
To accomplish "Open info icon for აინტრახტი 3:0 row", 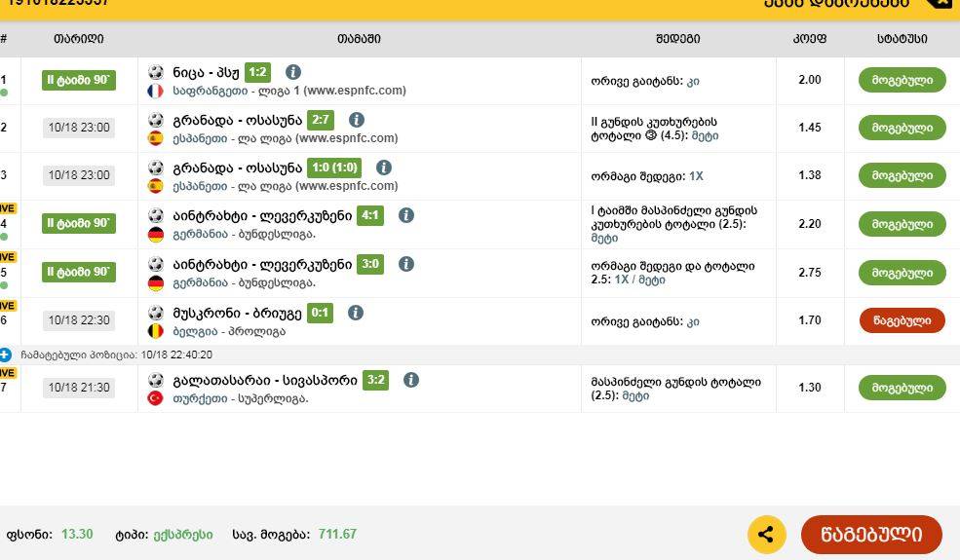I will point(405,264).
